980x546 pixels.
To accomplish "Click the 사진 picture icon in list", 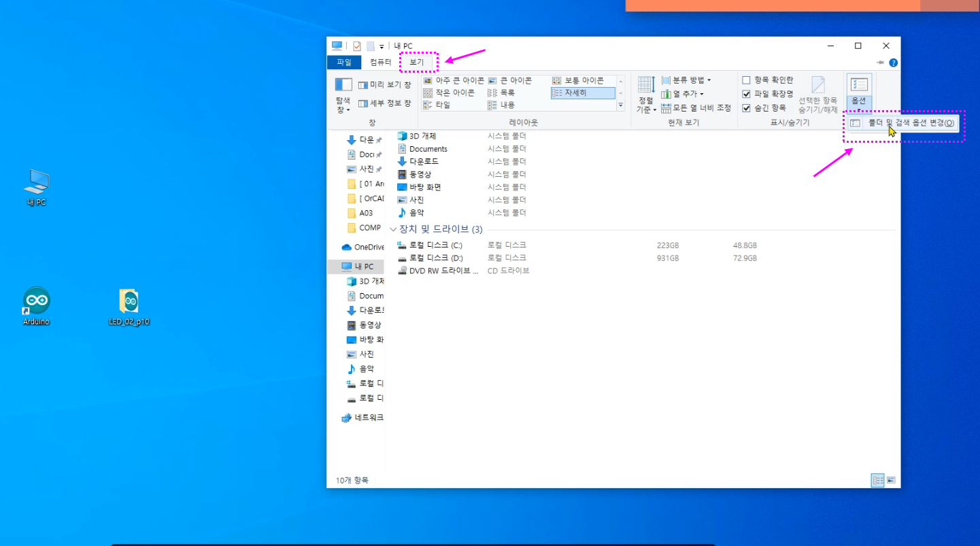I will click(x=402, y=200).
